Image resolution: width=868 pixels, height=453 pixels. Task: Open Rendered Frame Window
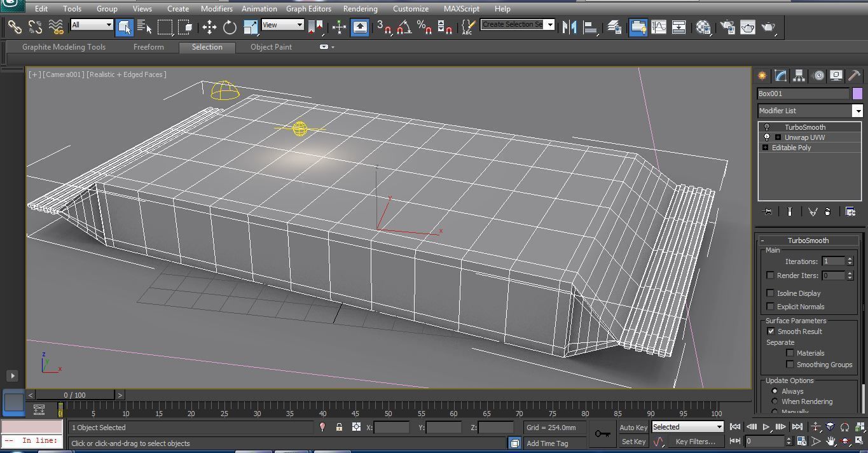coord(747,27)
